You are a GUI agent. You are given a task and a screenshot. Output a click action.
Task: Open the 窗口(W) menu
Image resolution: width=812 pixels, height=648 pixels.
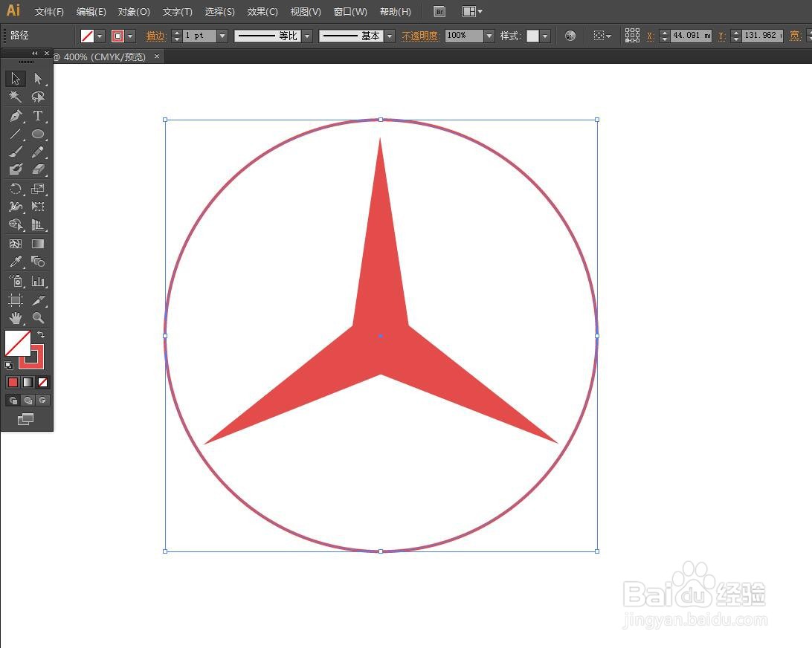coord(350,11)
